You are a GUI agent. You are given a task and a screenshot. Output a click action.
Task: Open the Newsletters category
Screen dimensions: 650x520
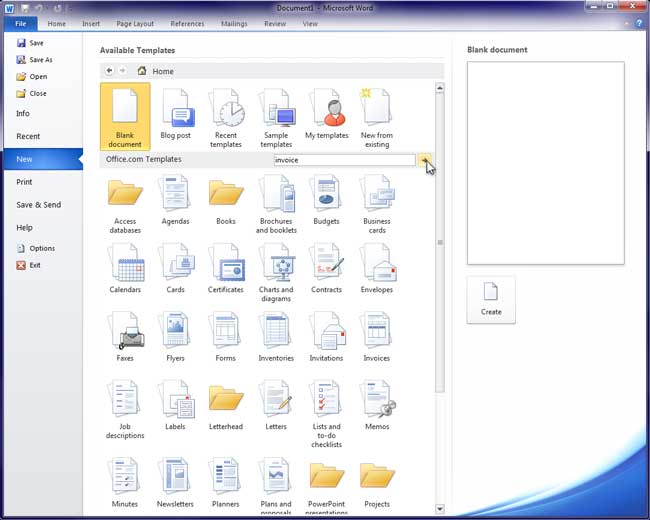pyautogui.click(x=175, y=483)
